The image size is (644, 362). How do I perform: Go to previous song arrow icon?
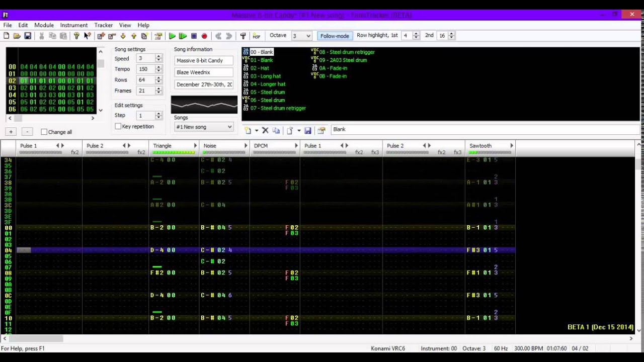[x=218, y=36]
